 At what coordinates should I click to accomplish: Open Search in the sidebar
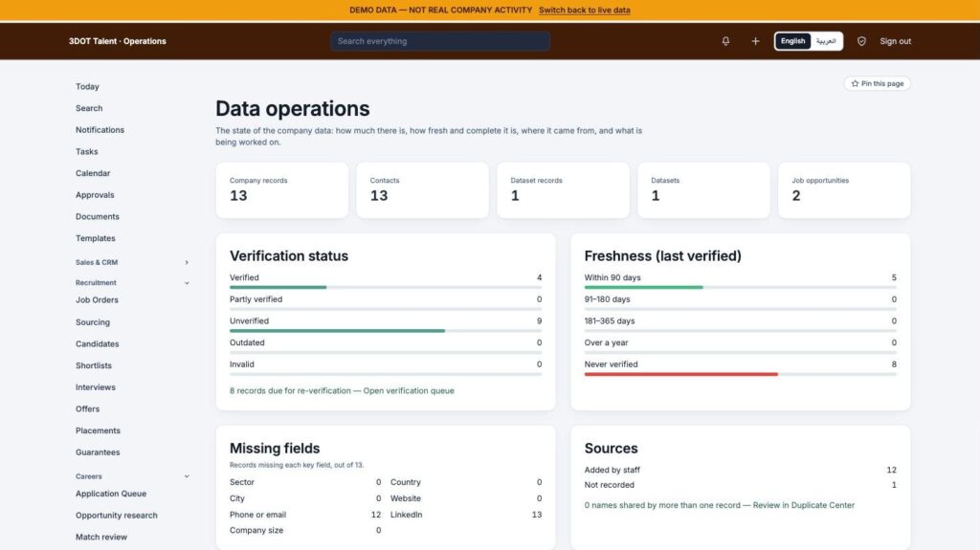point(89,108)
